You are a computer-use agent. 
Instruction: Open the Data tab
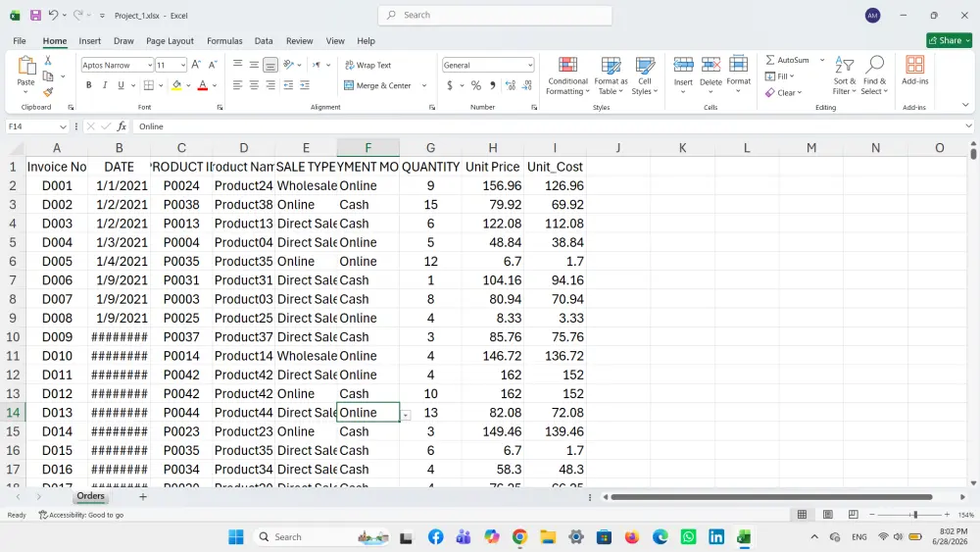[x=263, y=40]
